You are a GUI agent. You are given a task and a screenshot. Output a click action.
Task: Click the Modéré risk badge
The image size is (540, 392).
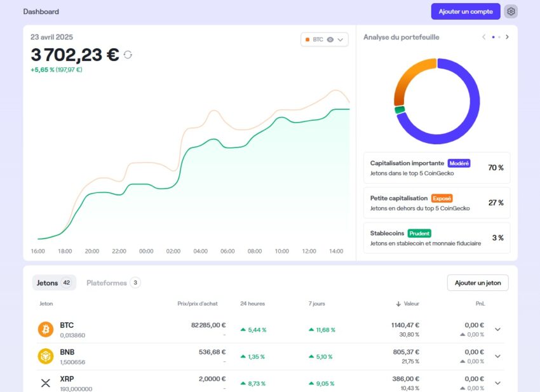tap(459, 163)
